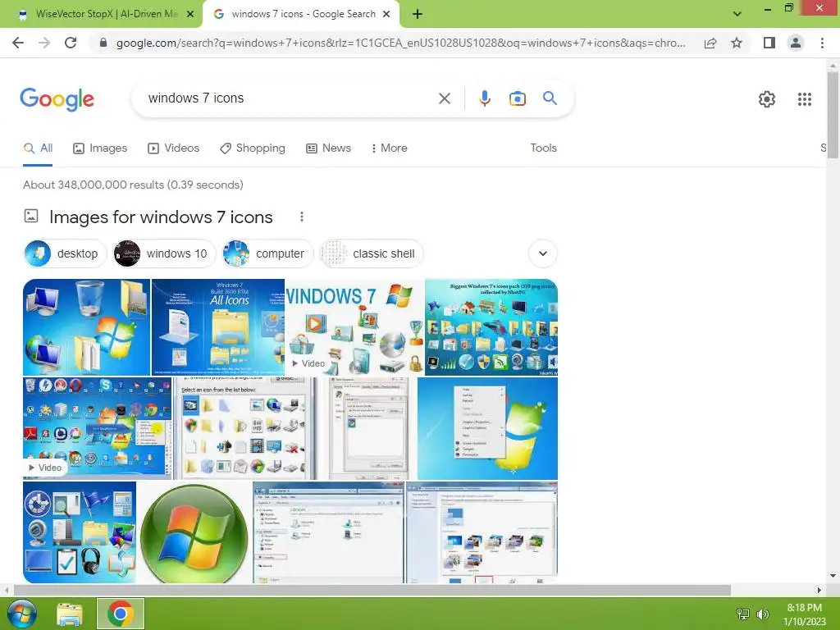The image size is (840, 630).
Task: Bookmark this page with the star
Action: [x=737, y=43]
